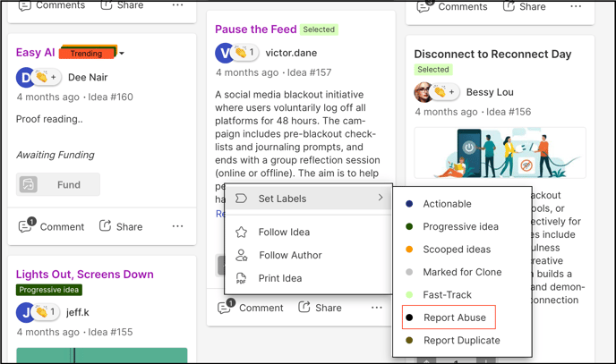Click the Follow Idea star icon
Image resolution: width=616 pixels, height=364 pixels.
pyautogui.click(x=241, y=233)
